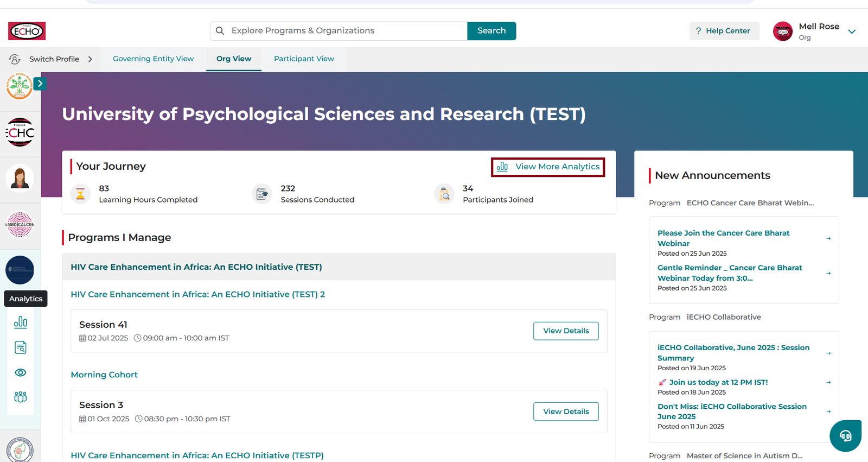
Task: Select the woman avatar organization in sidebar
Action: point(20,178)
